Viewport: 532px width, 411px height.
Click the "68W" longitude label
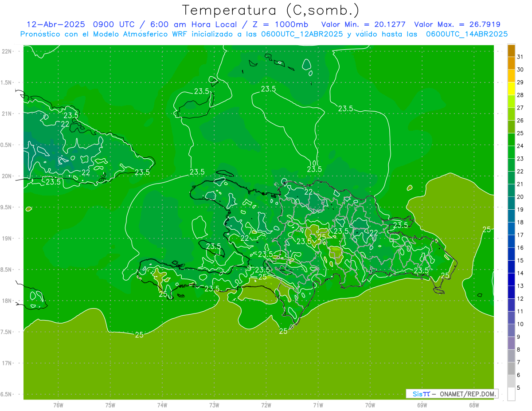[473, 405]
